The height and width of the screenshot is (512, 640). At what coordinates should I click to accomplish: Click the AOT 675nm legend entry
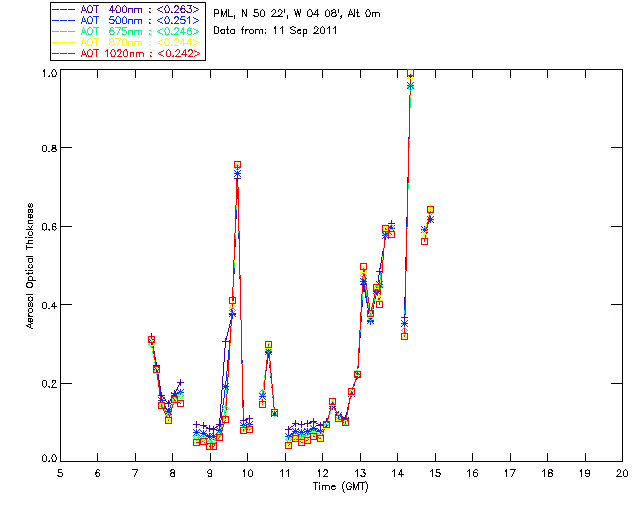click(x=127, y=31)
